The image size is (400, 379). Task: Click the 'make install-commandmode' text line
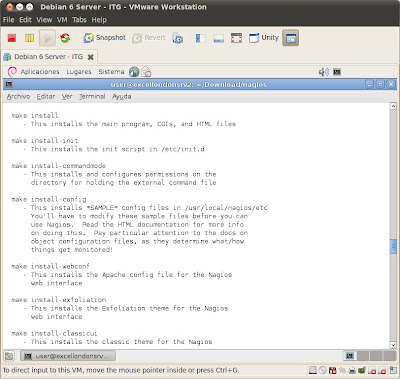(x=59, y=166)
